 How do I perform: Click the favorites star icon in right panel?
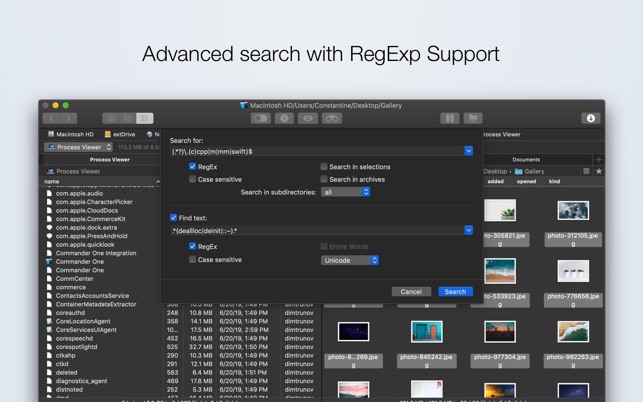click(x=599, y=171)
